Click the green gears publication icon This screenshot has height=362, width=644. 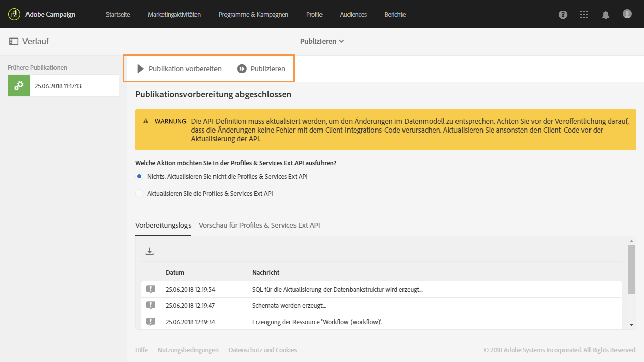pyautogui.click(x=19, y=86)
